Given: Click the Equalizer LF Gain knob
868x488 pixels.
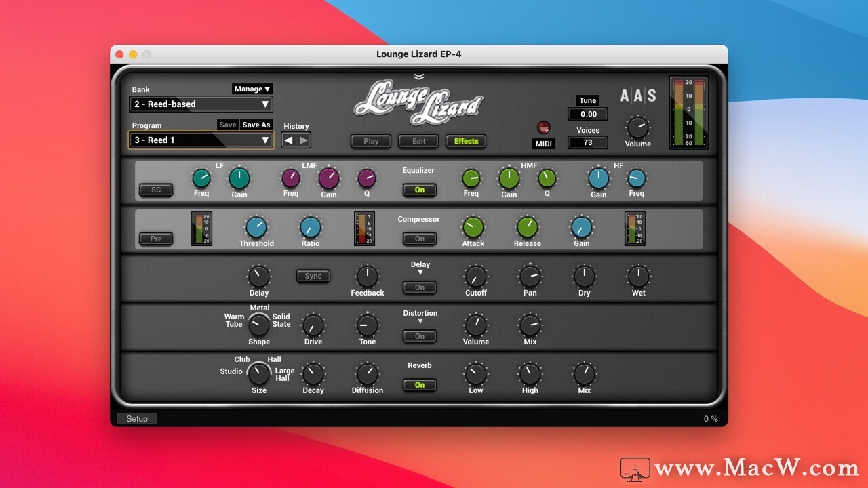Looking at the screenshot, I should point(239,178).
